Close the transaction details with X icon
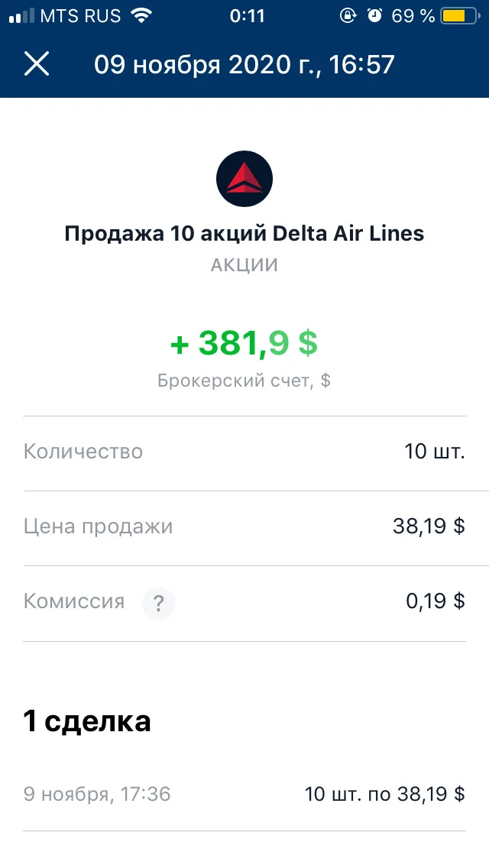This screenshot has height=868, width=489. tap(37, 63)
